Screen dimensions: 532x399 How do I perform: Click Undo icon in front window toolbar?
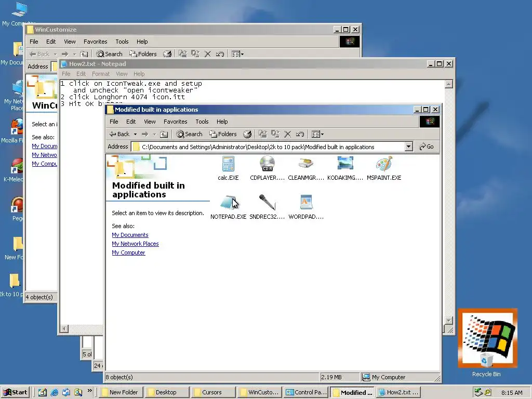point(300,135)
